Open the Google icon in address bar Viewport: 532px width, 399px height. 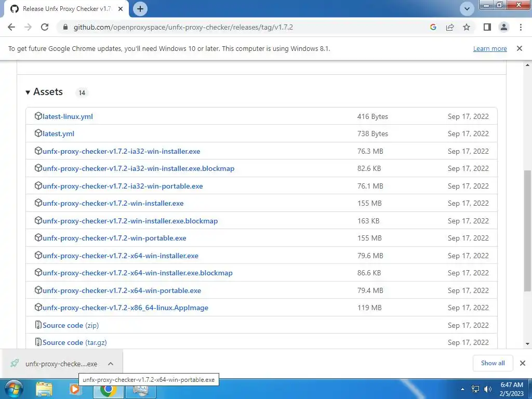coord(433,27)
